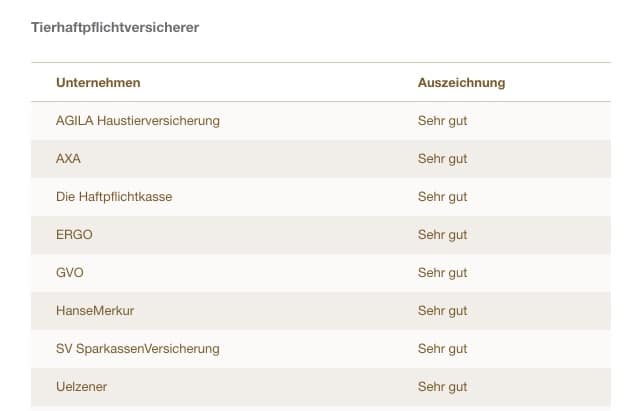Click the Sehr gut rating for GVO
Screen dimensions: 643x411
click(442, 273)
